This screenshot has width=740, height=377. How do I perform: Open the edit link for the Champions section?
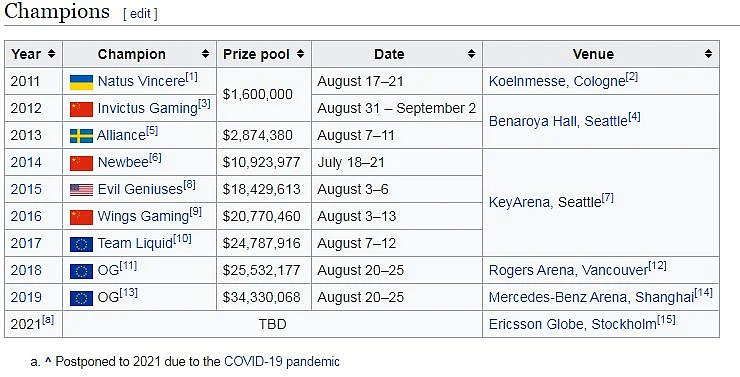(140, 14)
